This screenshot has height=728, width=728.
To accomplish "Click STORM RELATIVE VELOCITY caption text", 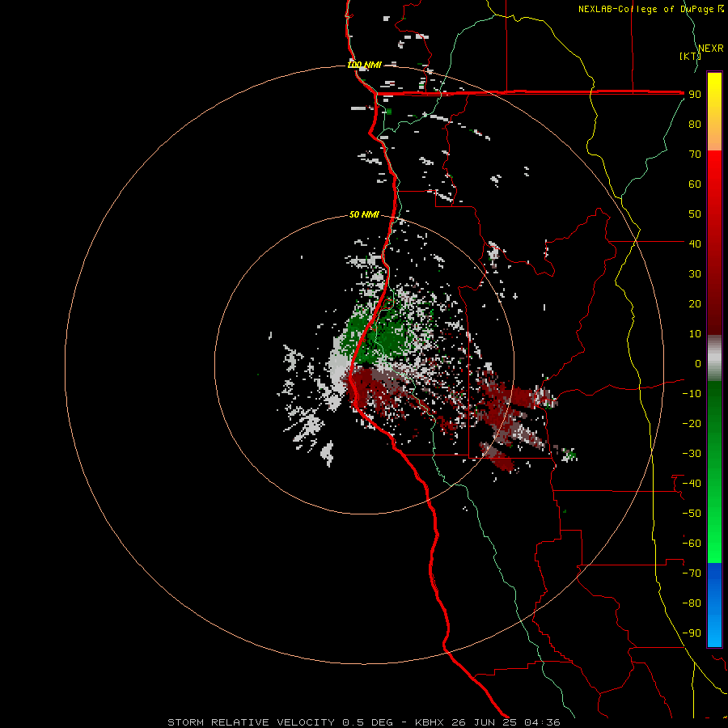I will point(251,722).
